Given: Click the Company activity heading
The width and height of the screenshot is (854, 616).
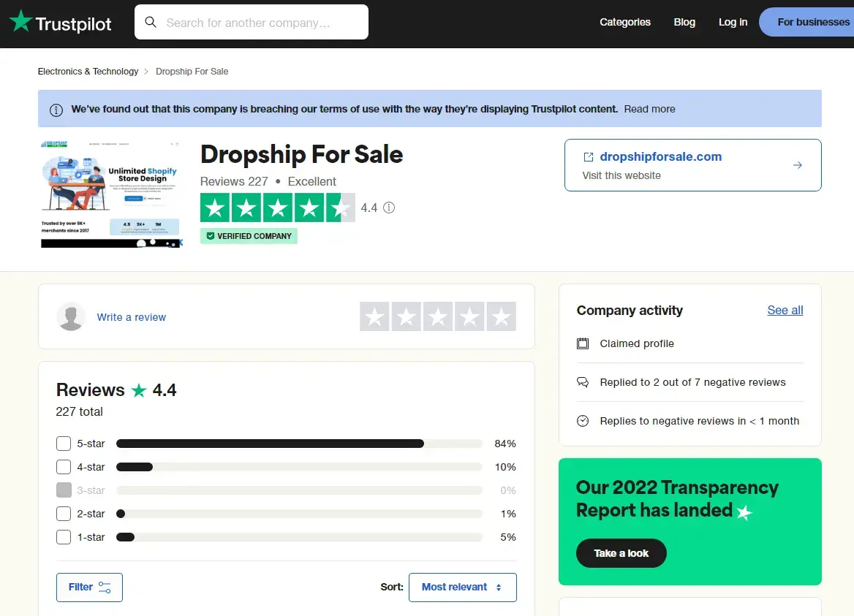Looking at the screenshot, I should (630, 310).
